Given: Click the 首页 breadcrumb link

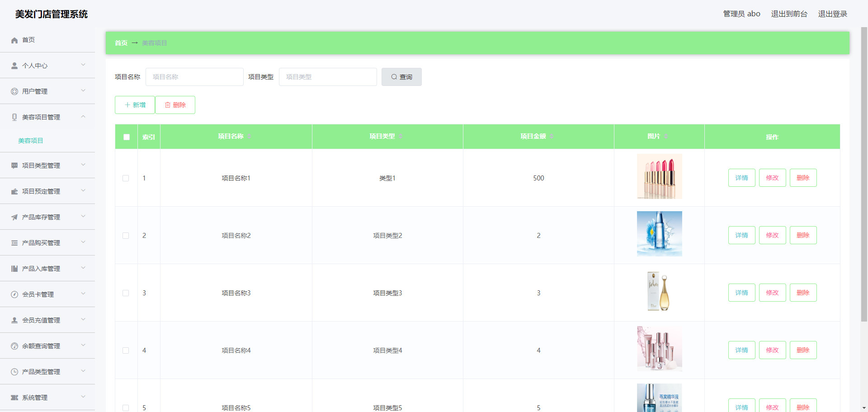Looking at the screenshot, I should (121, 43).
